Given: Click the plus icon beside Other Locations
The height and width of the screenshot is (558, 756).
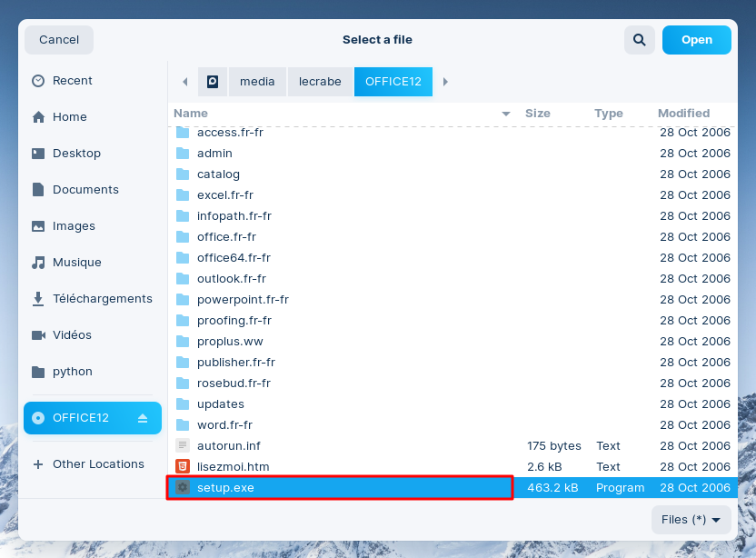Looking at the screenshot, I should 38,464.
